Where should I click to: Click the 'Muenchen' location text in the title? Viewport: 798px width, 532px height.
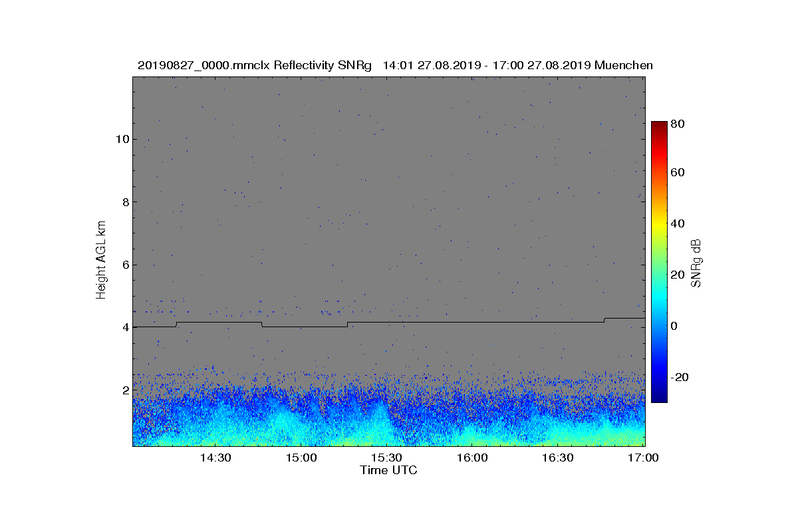[x=624, y=66]
